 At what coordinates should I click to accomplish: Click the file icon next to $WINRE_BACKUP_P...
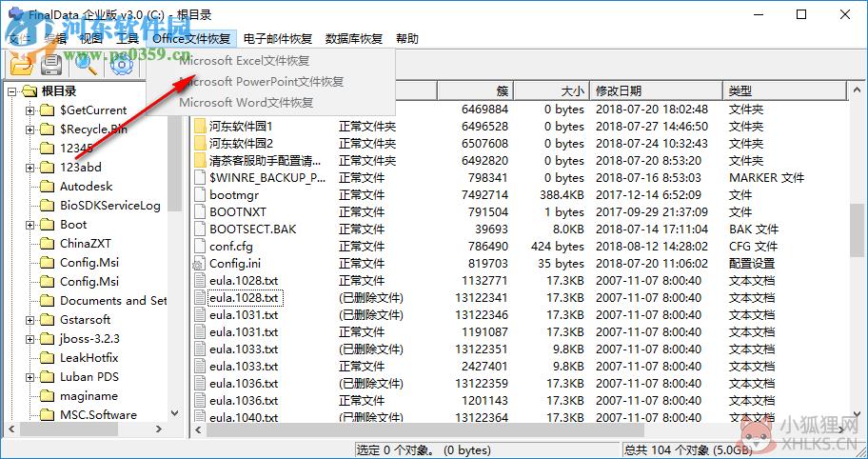point(200,178)
